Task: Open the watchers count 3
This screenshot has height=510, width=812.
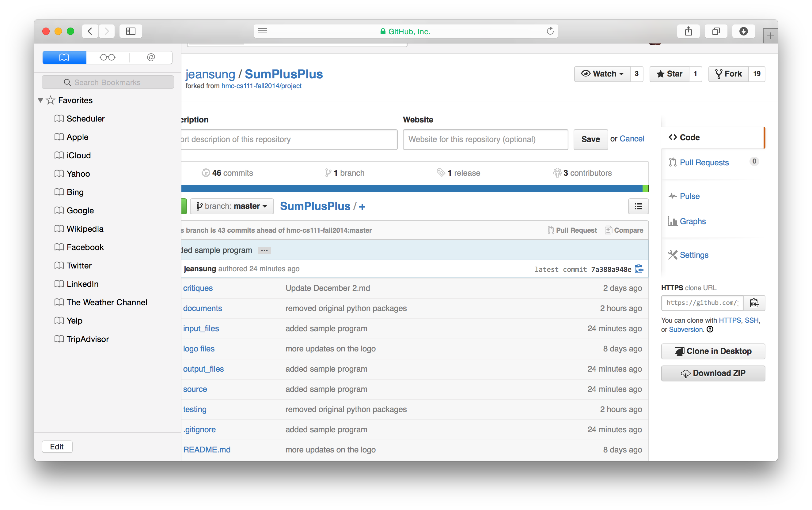Action: [x=637, y=74]
